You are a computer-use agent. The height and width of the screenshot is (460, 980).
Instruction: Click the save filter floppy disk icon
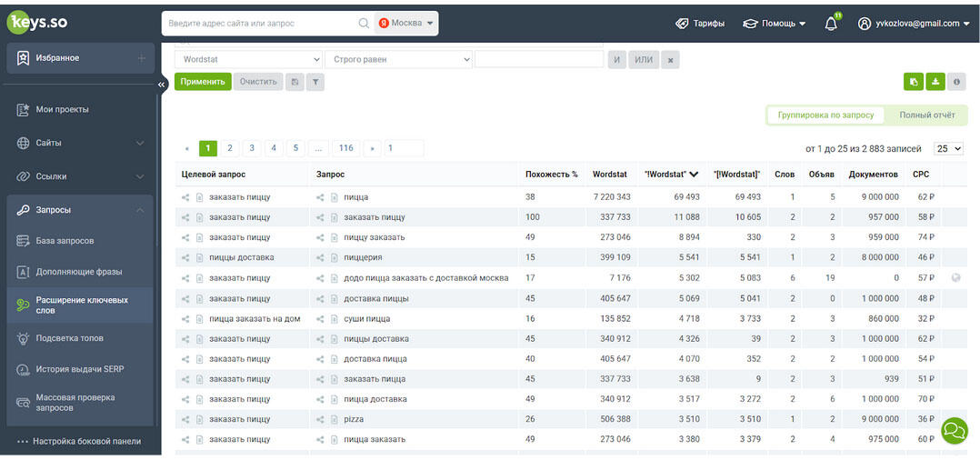pyautogui.click(x=294, y=82)
